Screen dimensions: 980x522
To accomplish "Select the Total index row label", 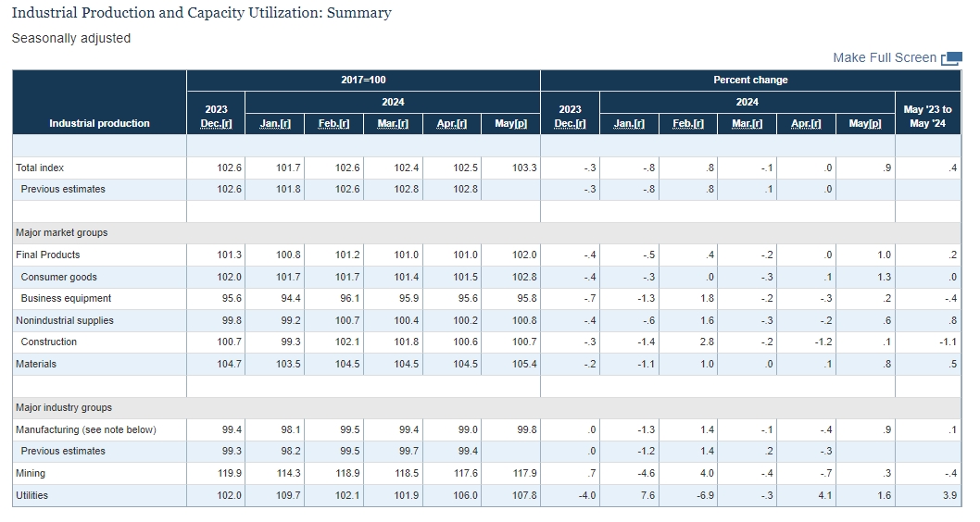I will (x=40, y=168).
